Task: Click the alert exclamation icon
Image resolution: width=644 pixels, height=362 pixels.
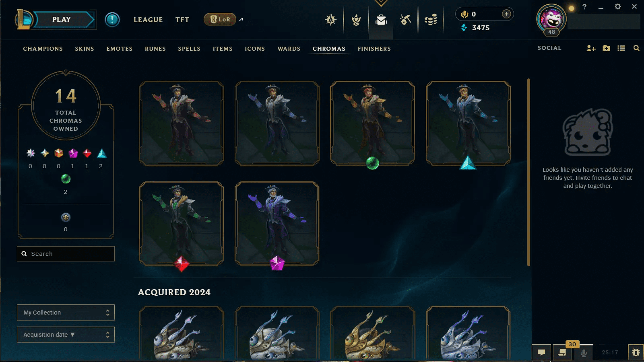Action: pyautogui.click(x=112, y=19)
